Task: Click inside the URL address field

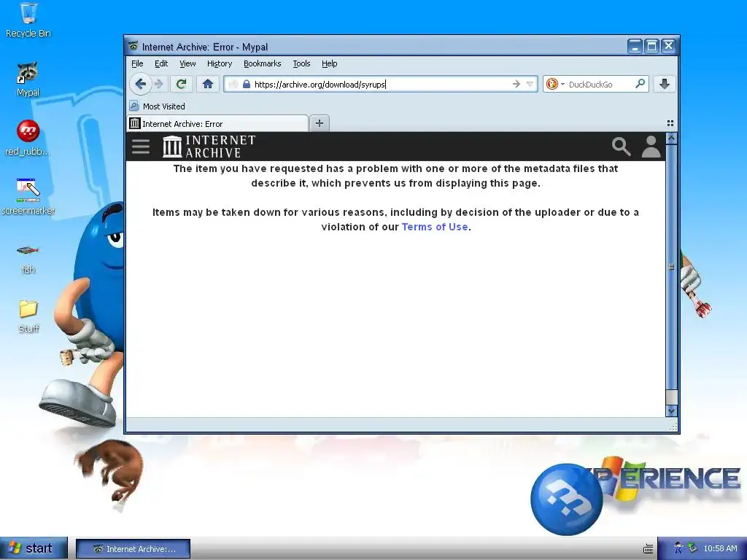Action: tap(381, 85)
